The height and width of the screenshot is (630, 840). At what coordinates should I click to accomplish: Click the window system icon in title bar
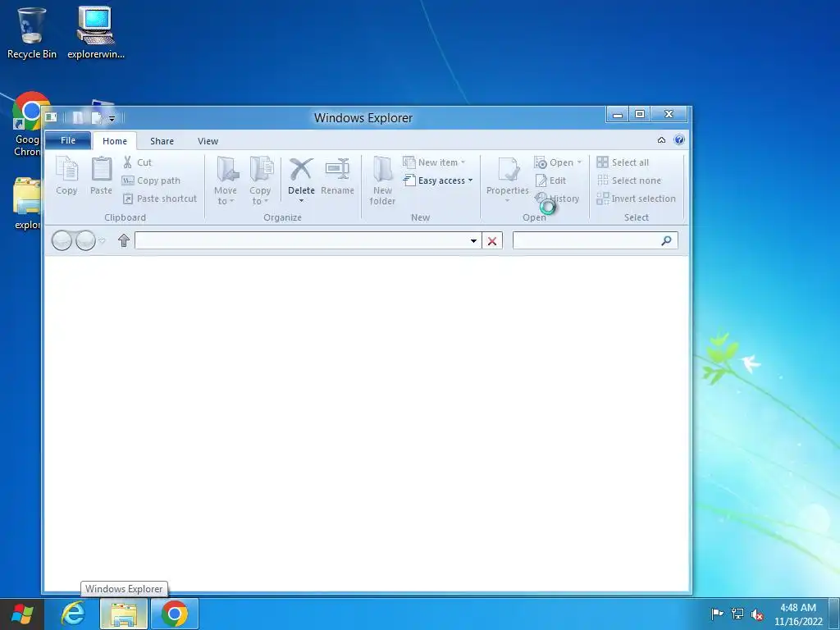coord(51,117)
